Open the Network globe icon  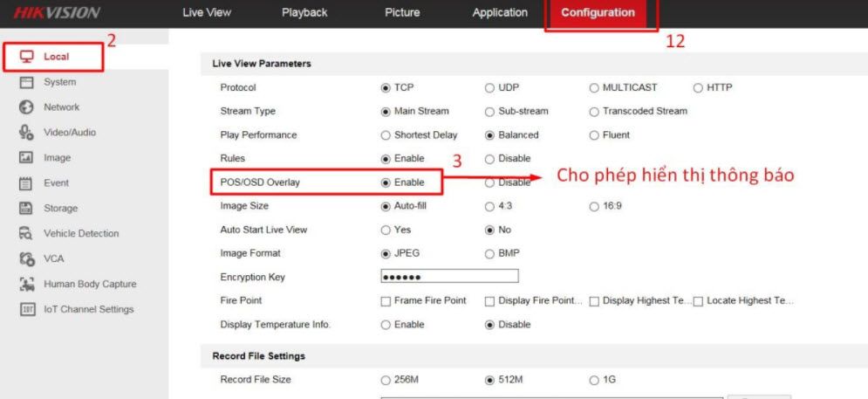click(26, 107)
